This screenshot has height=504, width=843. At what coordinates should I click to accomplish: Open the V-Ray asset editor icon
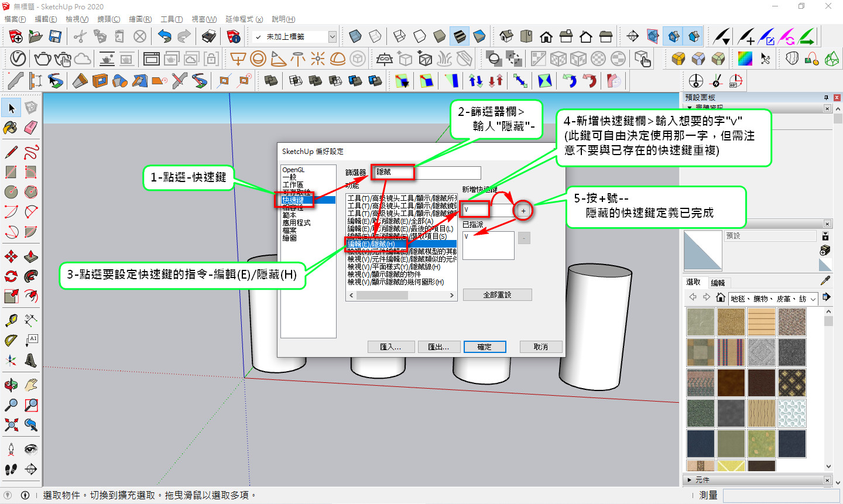coord(18,59)
